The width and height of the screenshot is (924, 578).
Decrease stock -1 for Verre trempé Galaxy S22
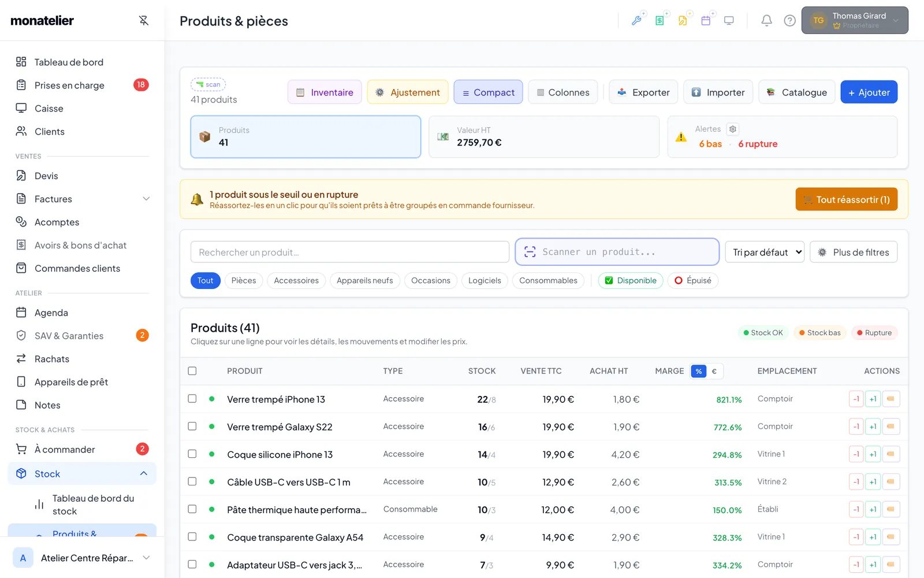click(856, 427)
